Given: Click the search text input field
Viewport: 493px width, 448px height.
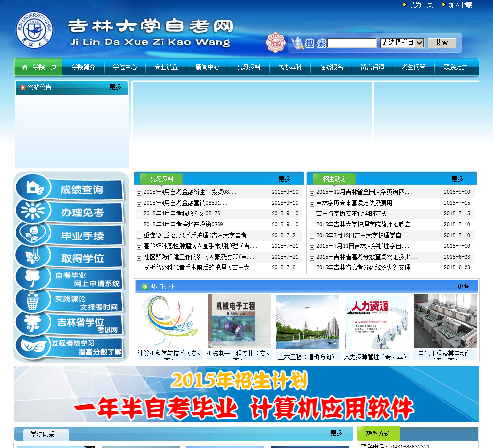Looking at the screenshot, I should (x=352, y=43).
